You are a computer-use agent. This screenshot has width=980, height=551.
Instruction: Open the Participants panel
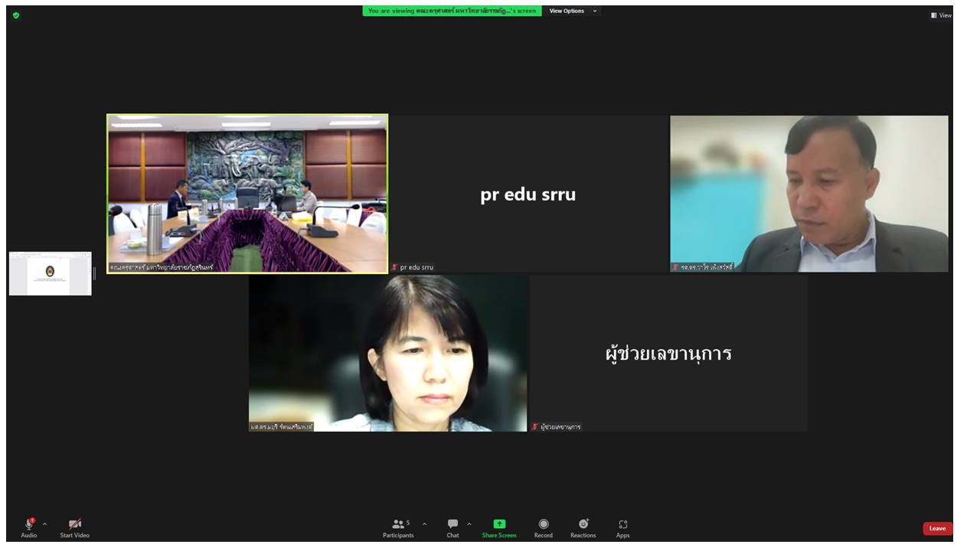398,524
